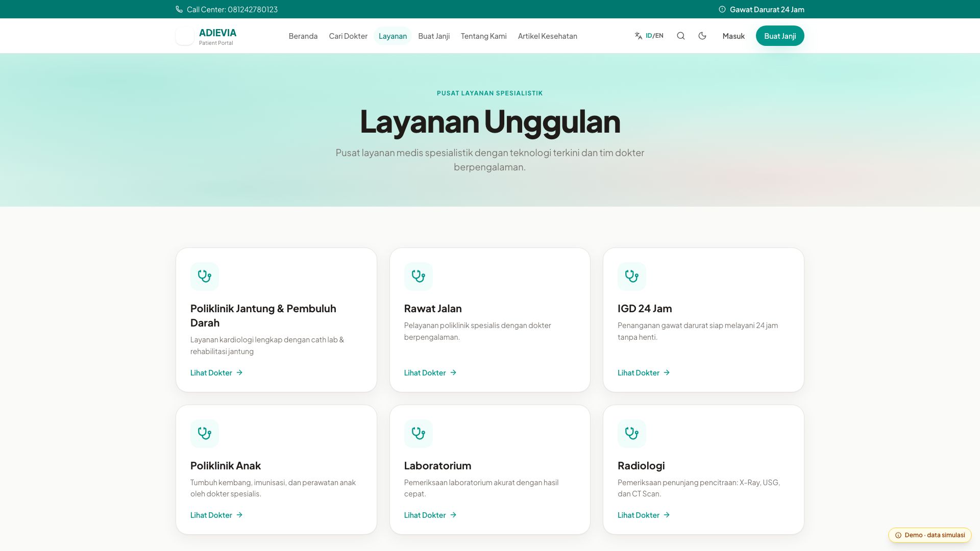Toggle dark mode moon icon
The width and height of the screenshot is (980, 551).
pos(702,36)
